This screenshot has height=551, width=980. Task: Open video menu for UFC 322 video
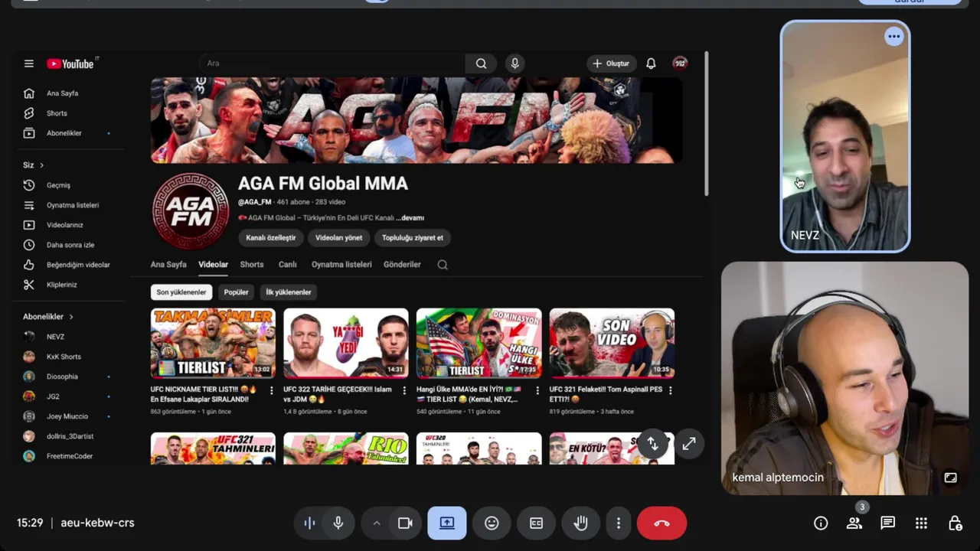404,390
